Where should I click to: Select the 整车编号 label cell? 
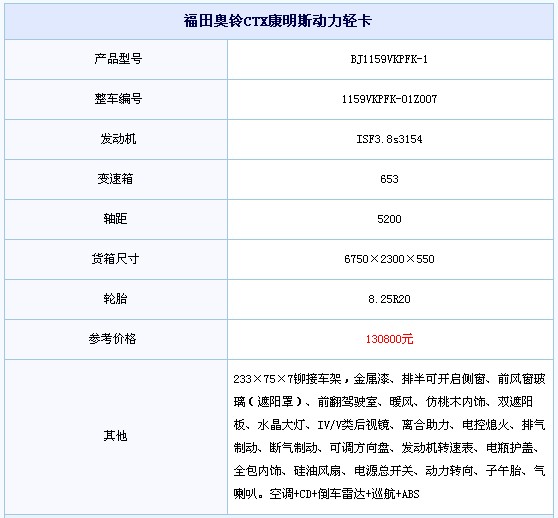click(116, 99)
